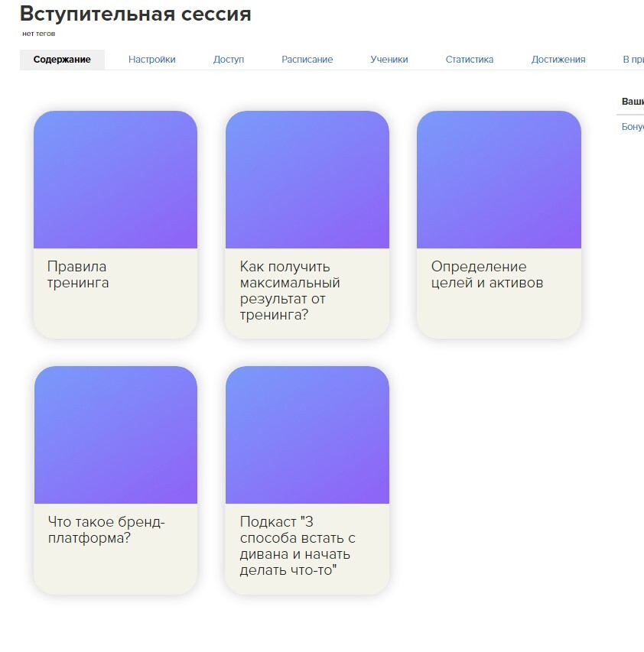Screen dimensions: 644x652
Task: Select the 'Что такое бренд-платформа?' card image
Action: [115, 435]
